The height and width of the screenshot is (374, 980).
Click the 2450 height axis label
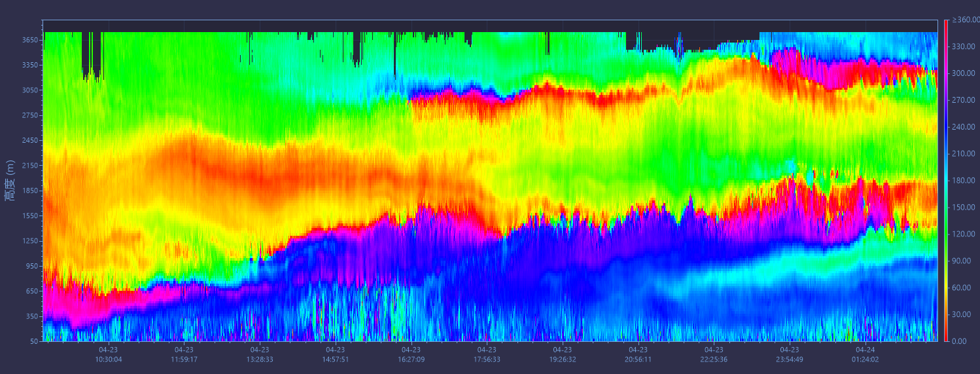tap(29, 140)
